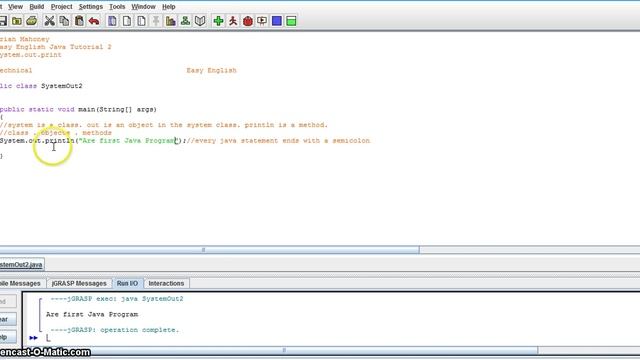Click the Generate CSD icon
This screenshot has height=360, width=640.
(x=112, y=21)
